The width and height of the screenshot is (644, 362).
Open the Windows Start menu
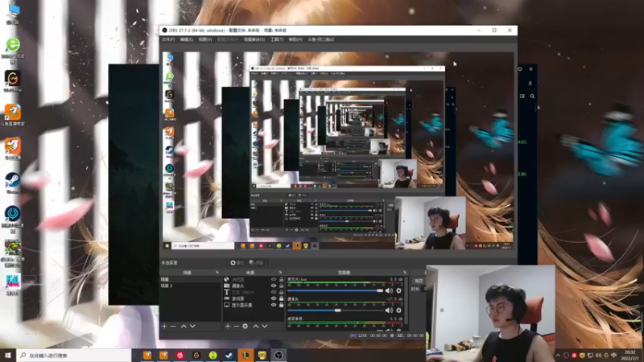[x=8, y=355]
